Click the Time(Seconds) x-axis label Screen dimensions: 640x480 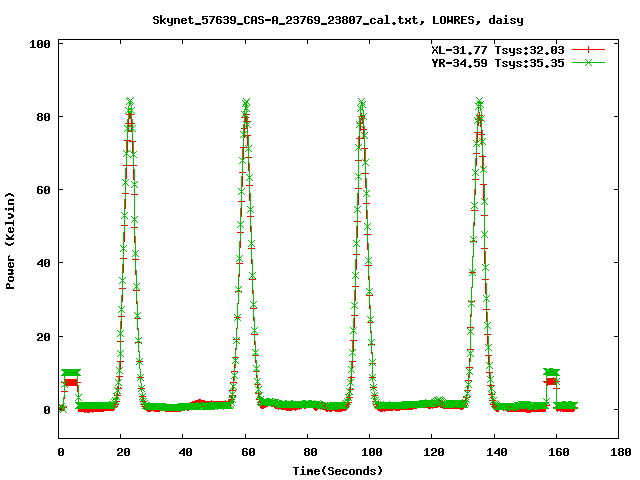click(338, 471)
